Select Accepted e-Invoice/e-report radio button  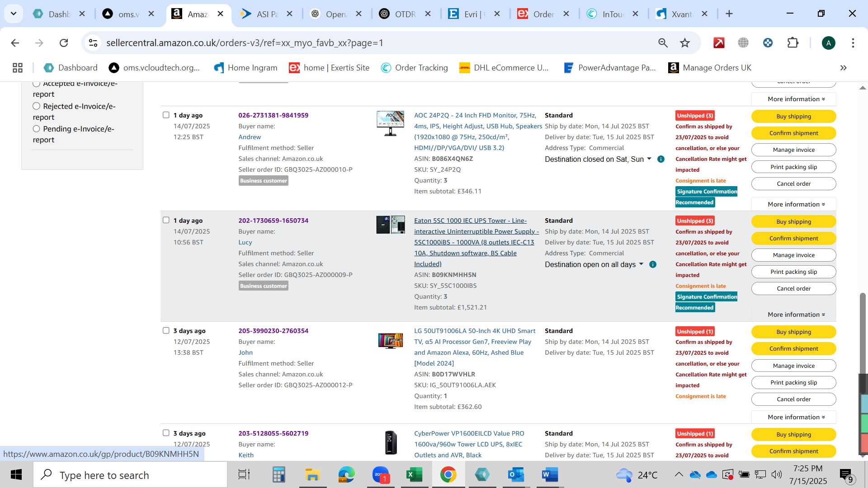[x=36, y=84]
